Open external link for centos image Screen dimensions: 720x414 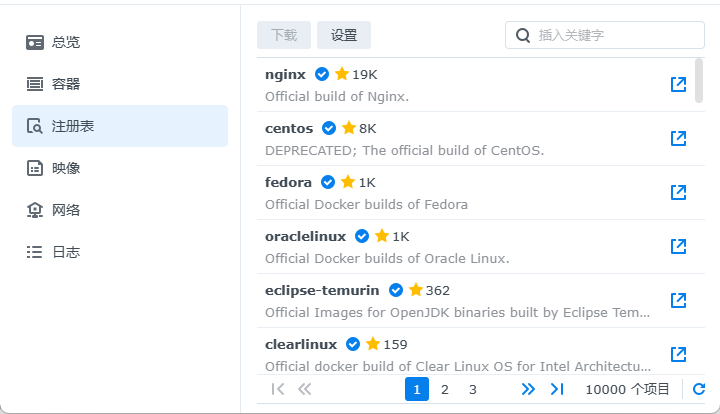pyautogui.click(x=678, y=138)
